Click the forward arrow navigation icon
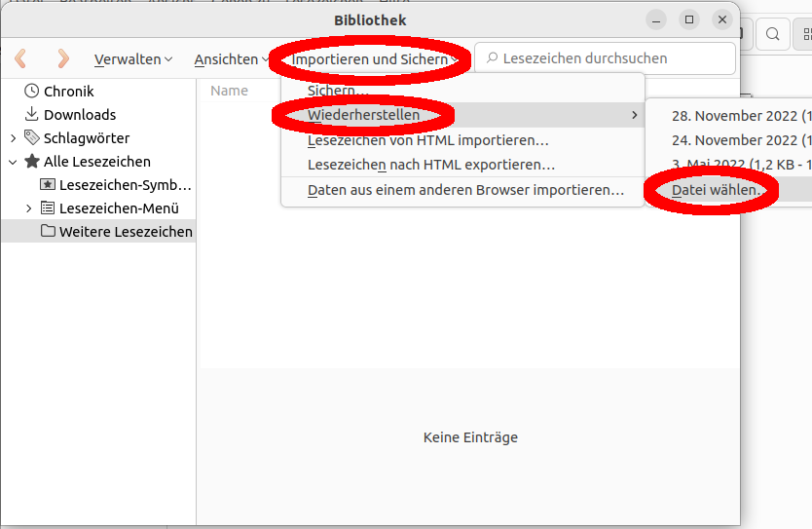This screenshot has width=812, height=529. pos(63,58)
